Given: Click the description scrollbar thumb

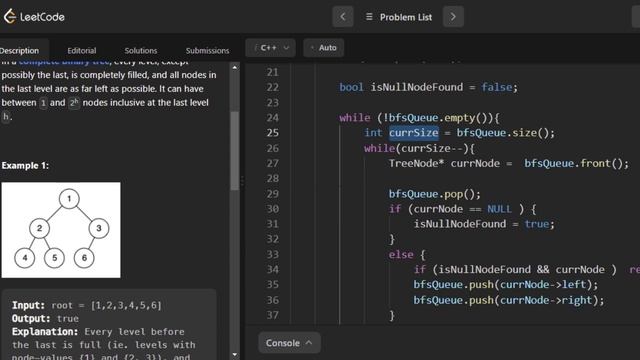Looking at the screenshot, I should point(235,150).
